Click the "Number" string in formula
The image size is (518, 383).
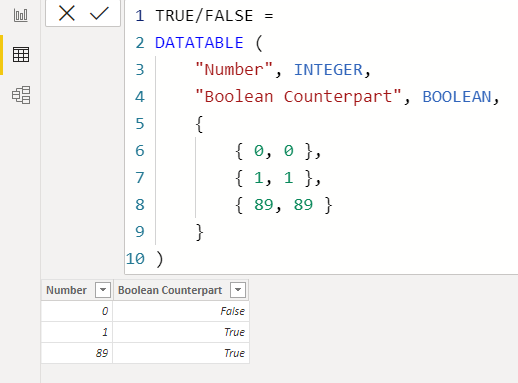click(234, 70)
